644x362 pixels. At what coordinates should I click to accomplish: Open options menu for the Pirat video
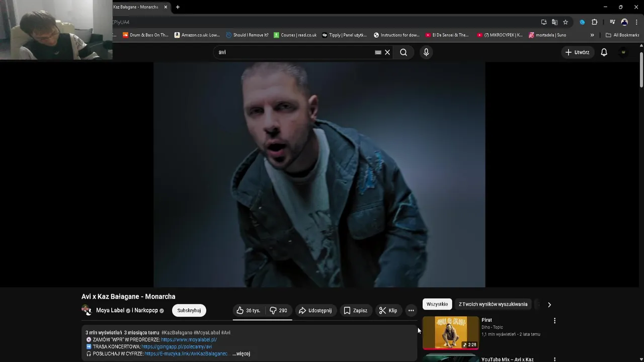(x=555, y=321)
